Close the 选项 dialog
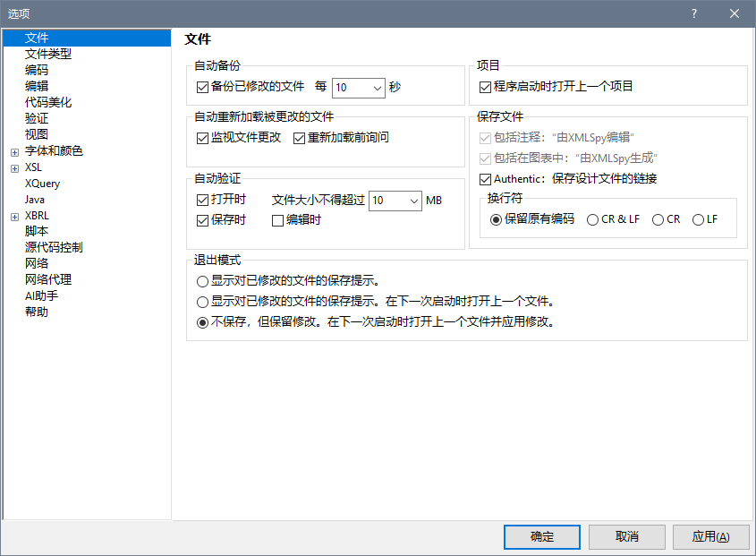Viewport: 756px width, 556px height. (x=735, y=13)
